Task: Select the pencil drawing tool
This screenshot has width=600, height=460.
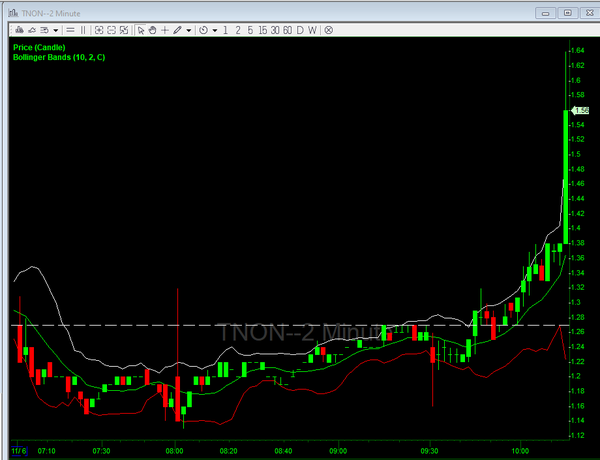Action: point(177,30)
